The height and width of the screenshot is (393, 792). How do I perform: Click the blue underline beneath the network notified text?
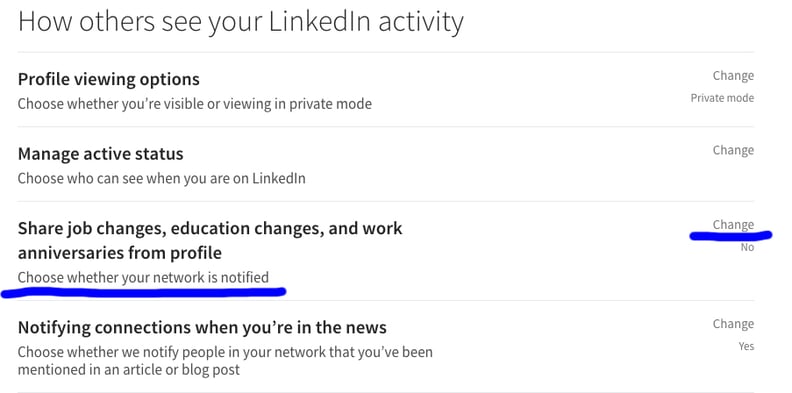tap(144, 292)
